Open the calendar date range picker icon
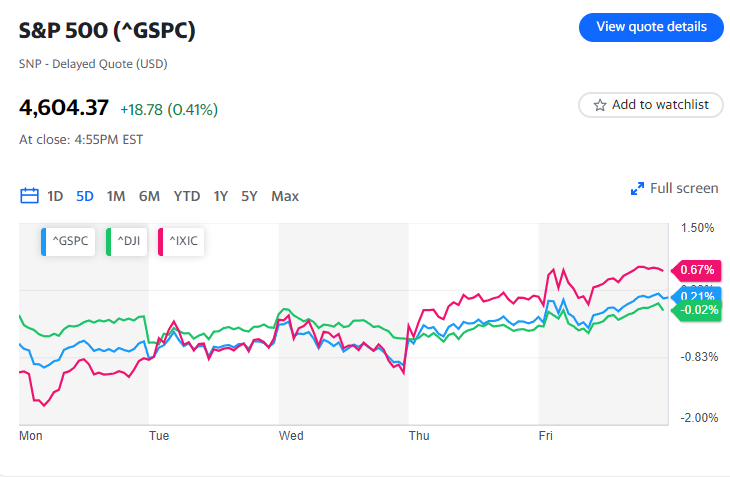This screenshot has height=477, width=730. pyautogui.click(x=29, y=196)
